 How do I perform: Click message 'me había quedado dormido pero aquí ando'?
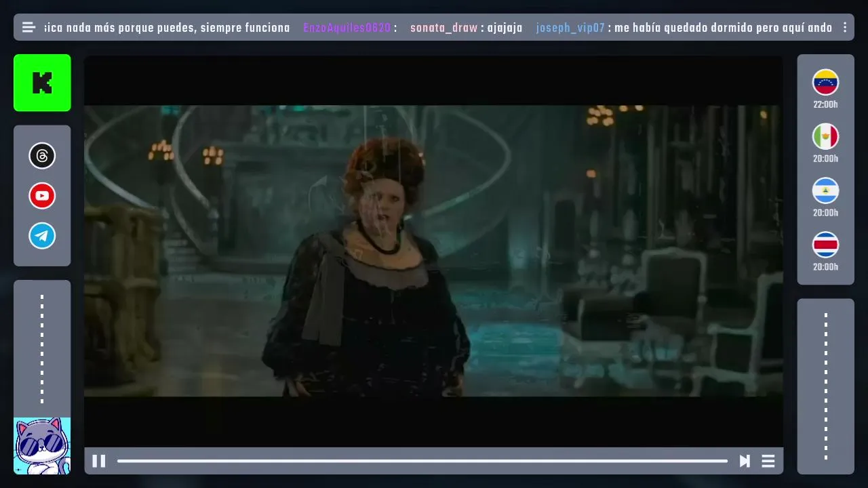[724, 28]
